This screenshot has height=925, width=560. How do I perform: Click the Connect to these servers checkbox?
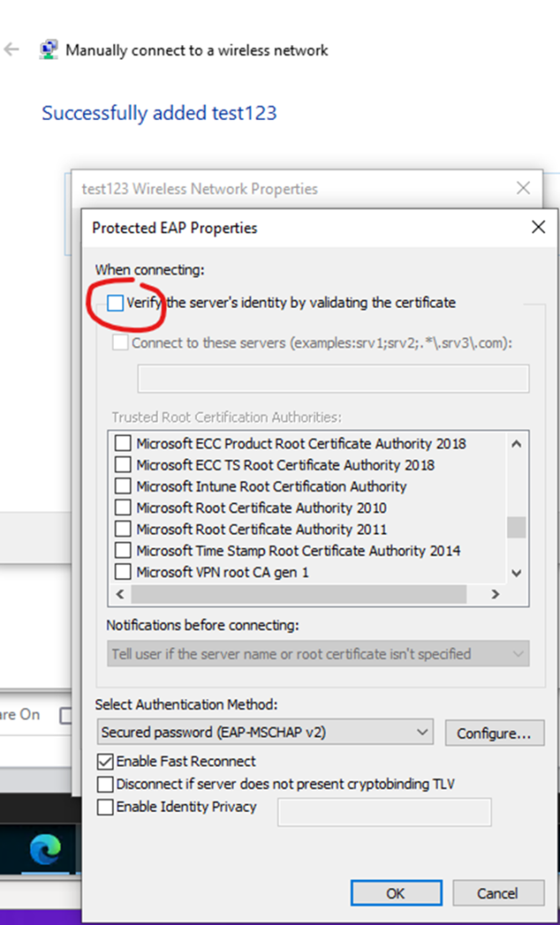coord(120,342)
